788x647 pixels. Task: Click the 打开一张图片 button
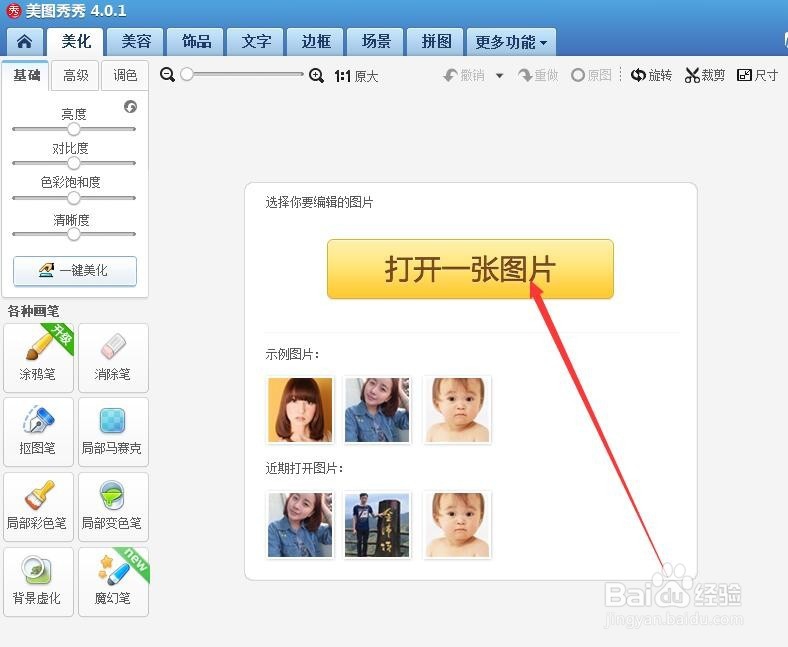[x=470, y=269]
